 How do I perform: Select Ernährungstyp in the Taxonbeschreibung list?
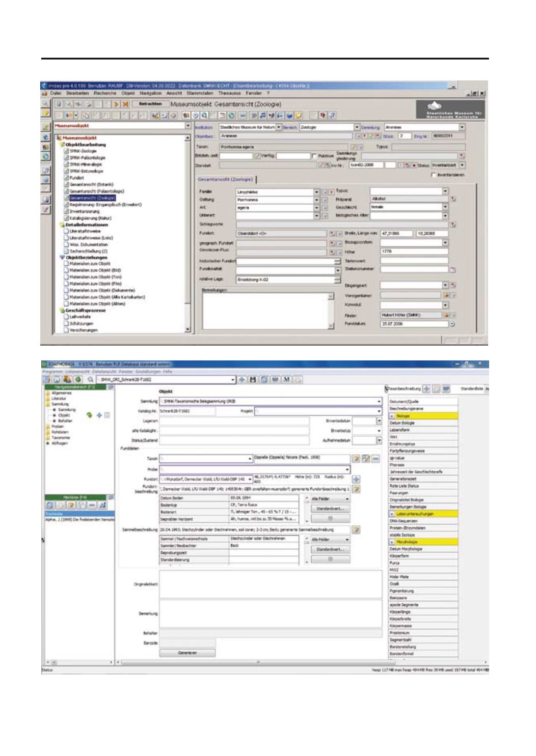[x=423, y=444]
